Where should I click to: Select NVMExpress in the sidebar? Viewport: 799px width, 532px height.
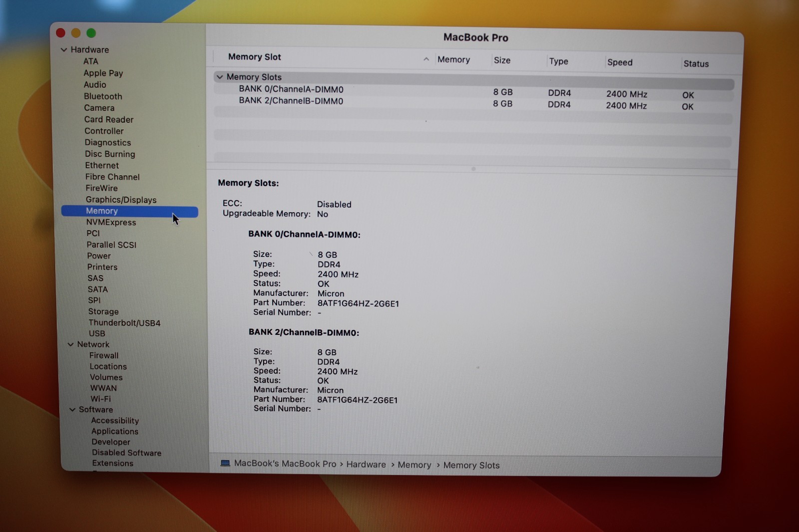[111, 223]
